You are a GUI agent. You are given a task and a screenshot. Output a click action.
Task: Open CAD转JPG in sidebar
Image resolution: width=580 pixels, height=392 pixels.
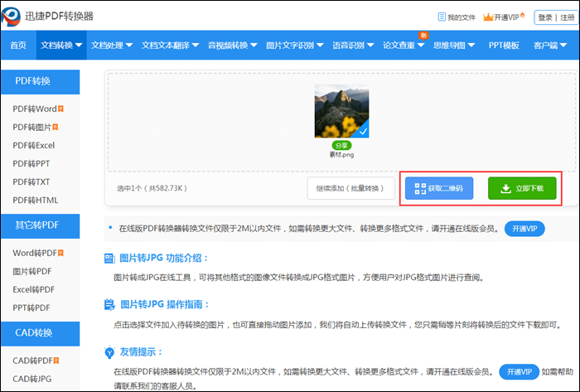click(x=32, y=379)
